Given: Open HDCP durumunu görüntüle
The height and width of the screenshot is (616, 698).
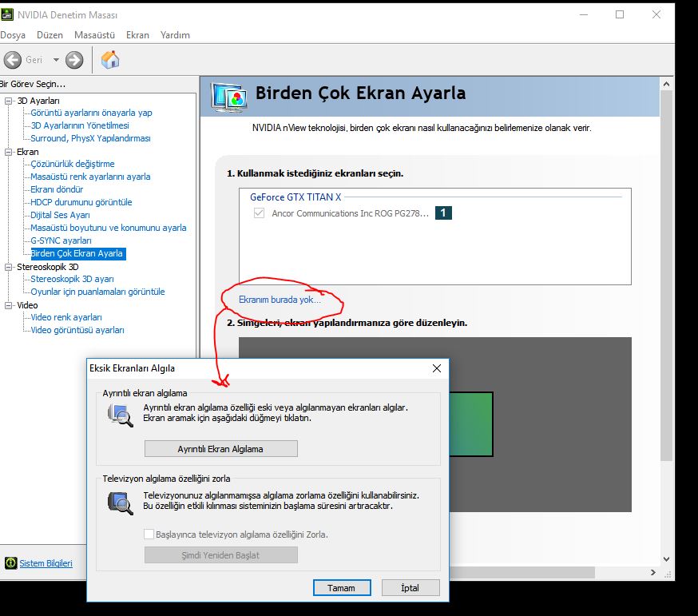Looking at the screenshot, I should (81, 202).
